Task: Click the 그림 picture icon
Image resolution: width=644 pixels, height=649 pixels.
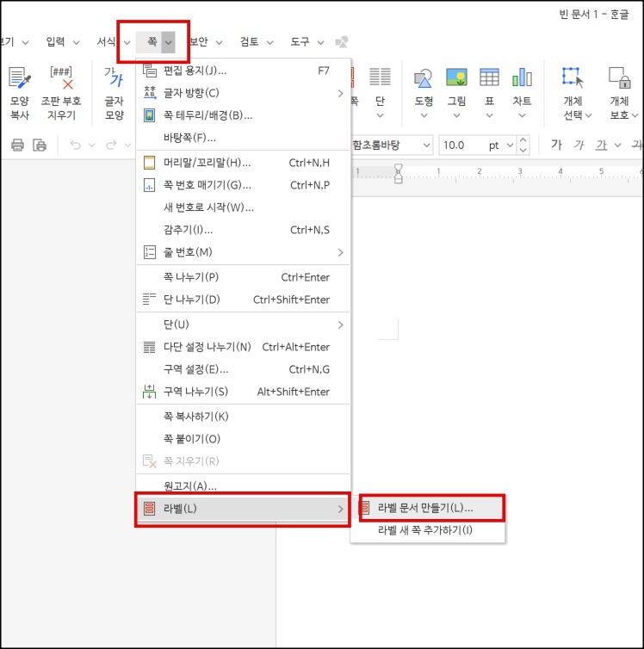Action: pos(456,77)
